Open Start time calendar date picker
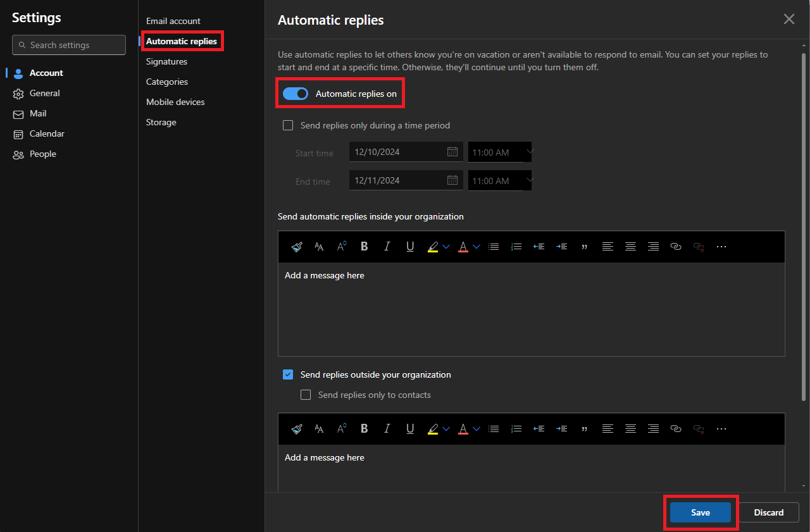810x532 pixels. point(452,152)
